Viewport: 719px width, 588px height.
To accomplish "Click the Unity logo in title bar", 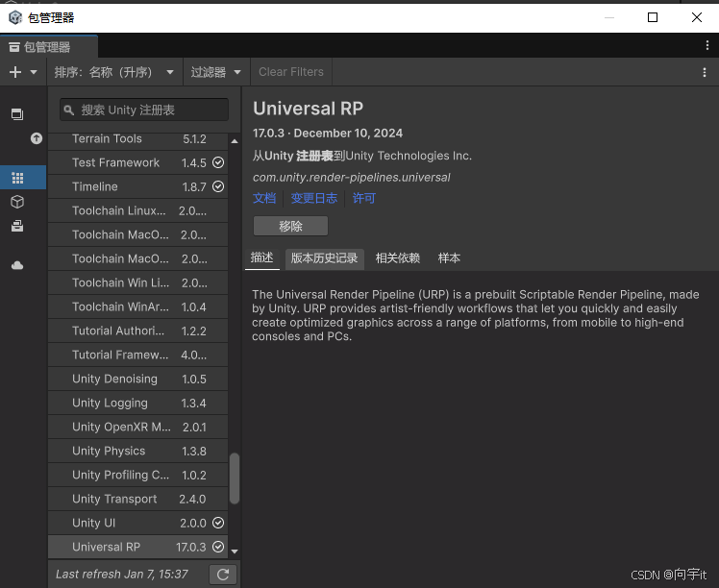I will pyautogui.click(x=15, y=17).
